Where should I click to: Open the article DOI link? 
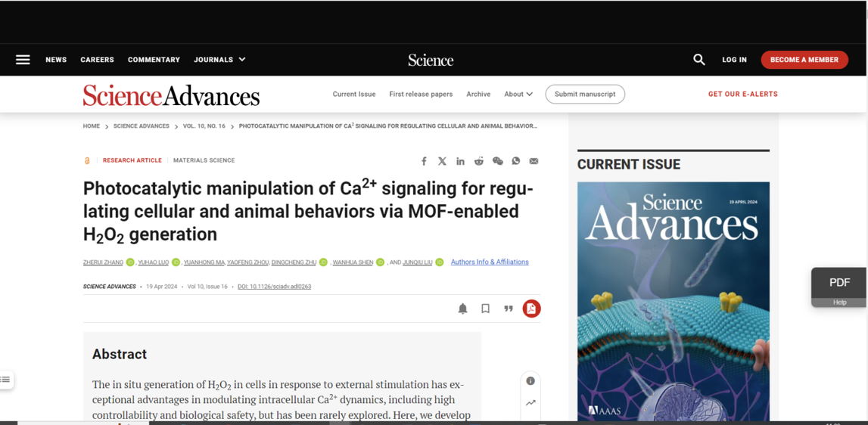tap(274, 287)
